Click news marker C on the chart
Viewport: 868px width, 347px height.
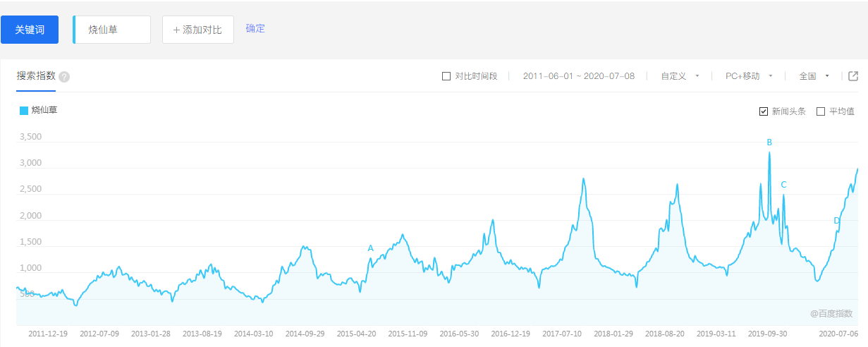coord(783,185)
